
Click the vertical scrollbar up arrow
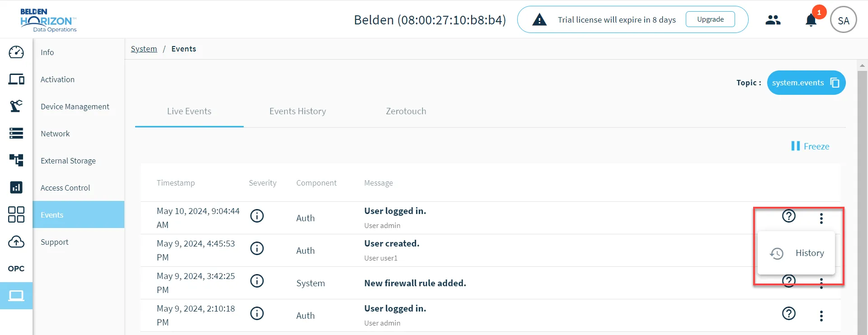click(x=862, y=65)
